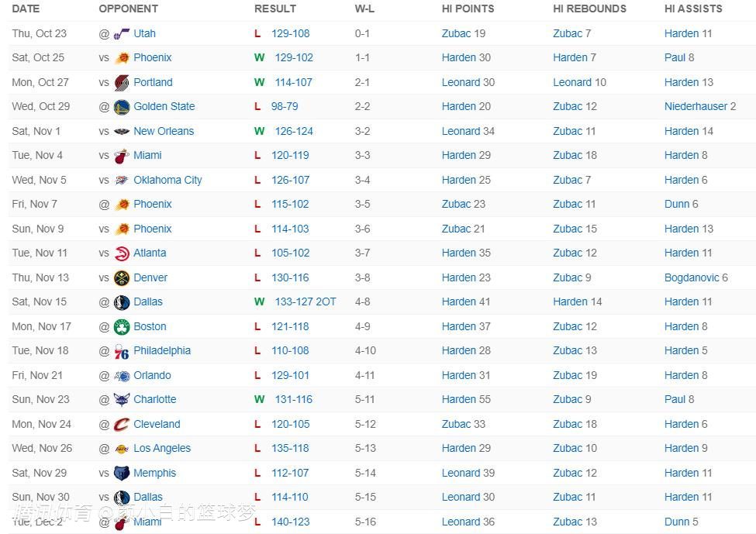
Task: Click the HI REBOUNDS column header
Action: point(589,9)
